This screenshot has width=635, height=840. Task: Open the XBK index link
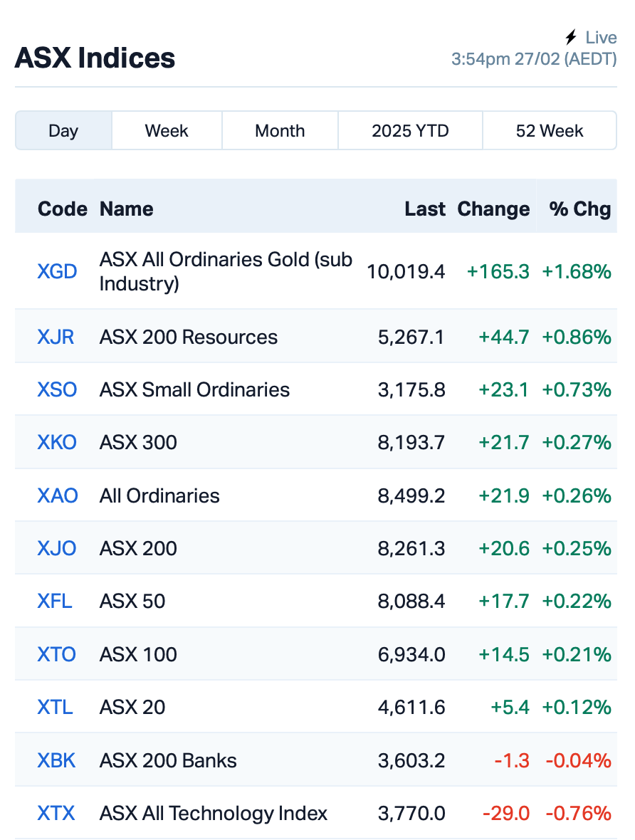pyautogui.click(x=56, y=760)
